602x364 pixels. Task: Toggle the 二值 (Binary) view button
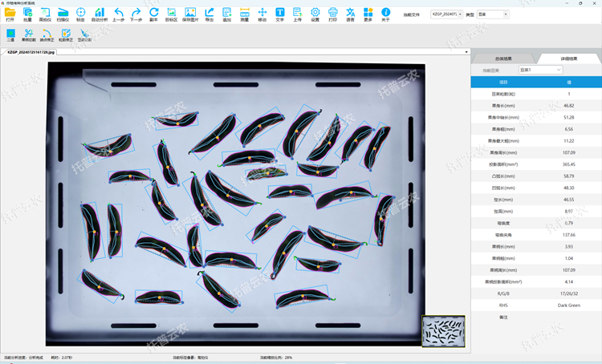pos(10,34)
